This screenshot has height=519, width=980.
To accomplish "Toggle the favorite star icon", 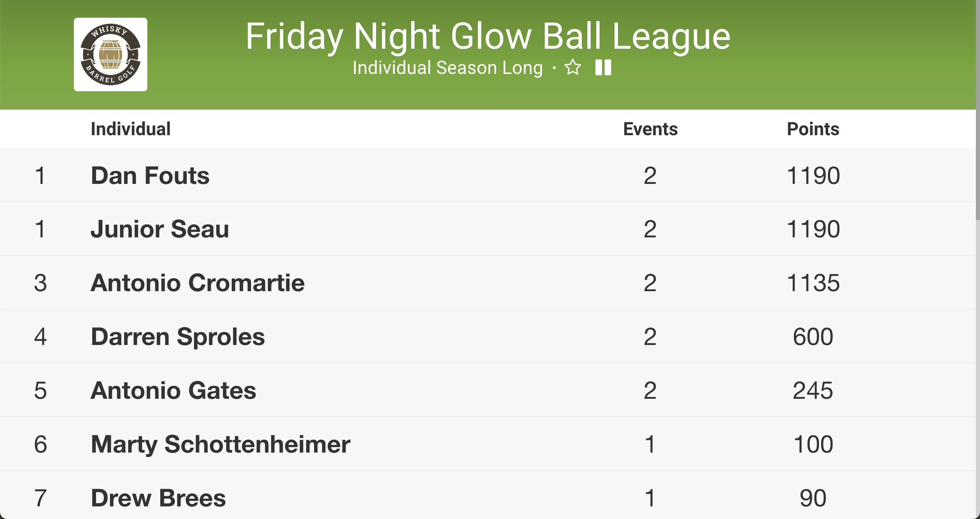I will (x=573, y=67).
